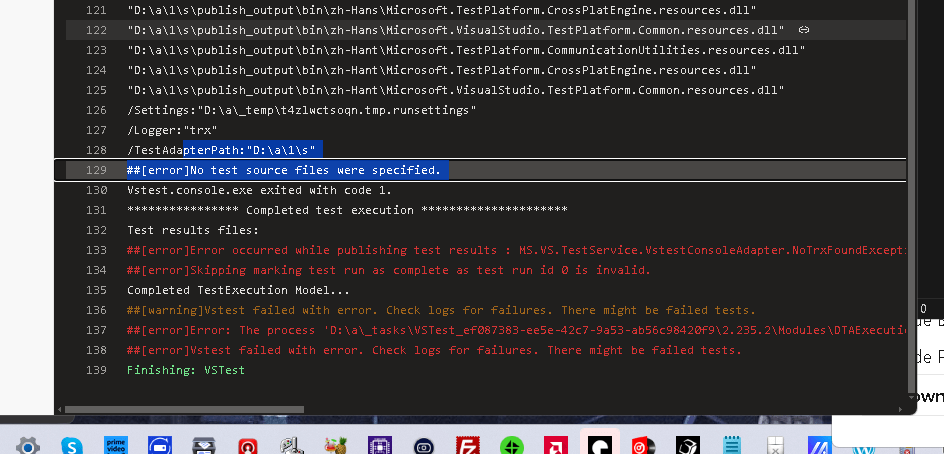This screenshot has height=454, width=944.
Task: Open the purple chip CPU app icon
Action: pyautogui.click(x=379, y=446)
